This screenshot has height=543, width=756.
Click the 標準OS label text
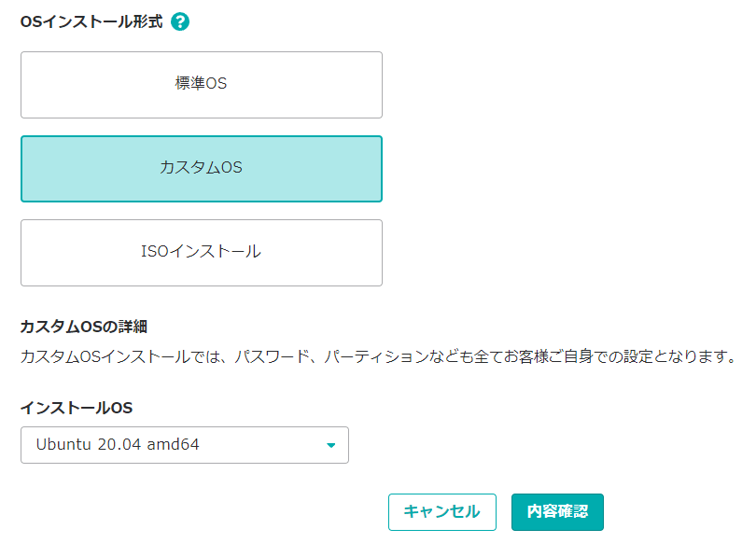(x=201, y=83)
